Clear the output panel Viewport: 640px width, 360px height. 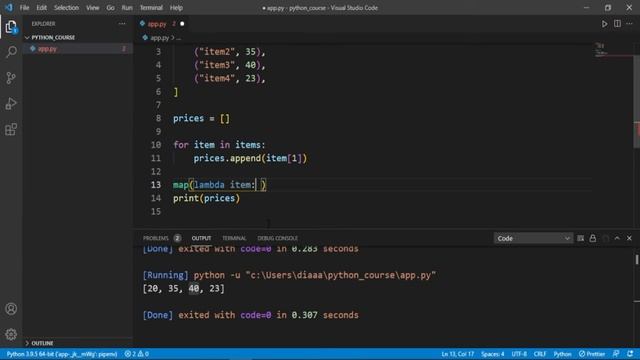580,238
